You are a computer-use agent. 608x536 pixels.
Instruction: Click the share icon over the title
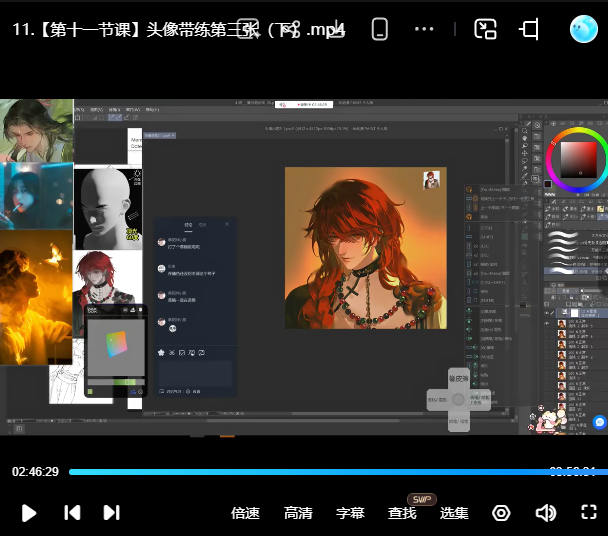click(x=292, y=29)
